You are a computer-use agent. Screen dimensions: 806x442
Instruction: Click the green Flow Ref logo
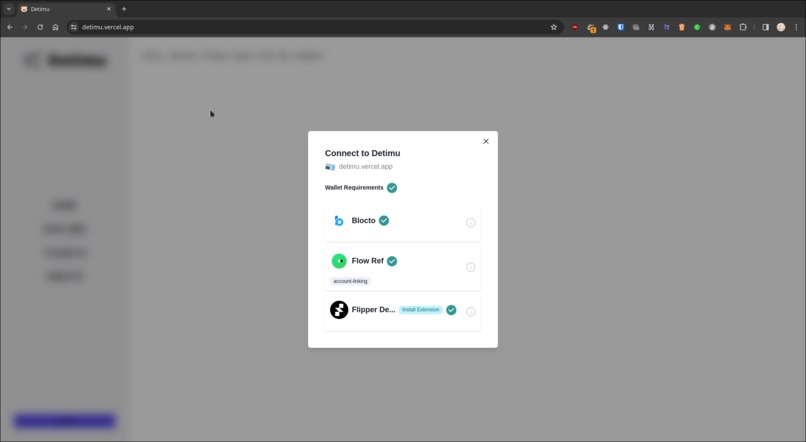pos(339,261)
